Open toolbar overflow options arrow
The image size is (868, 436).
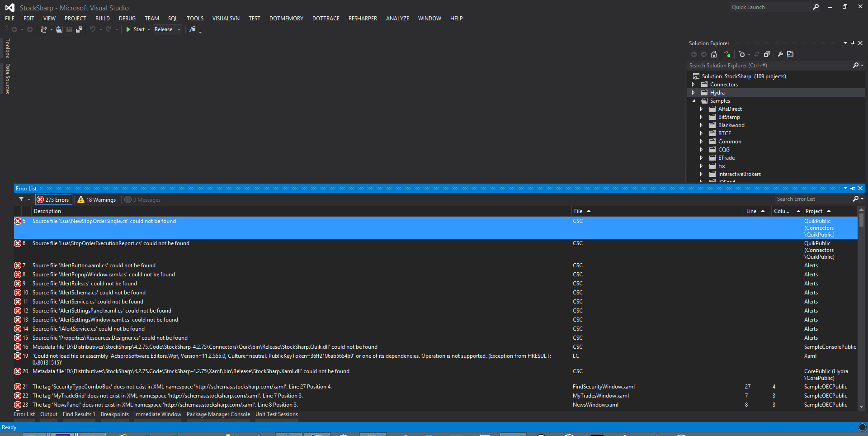pyautogui.click(x=200, y=31)
